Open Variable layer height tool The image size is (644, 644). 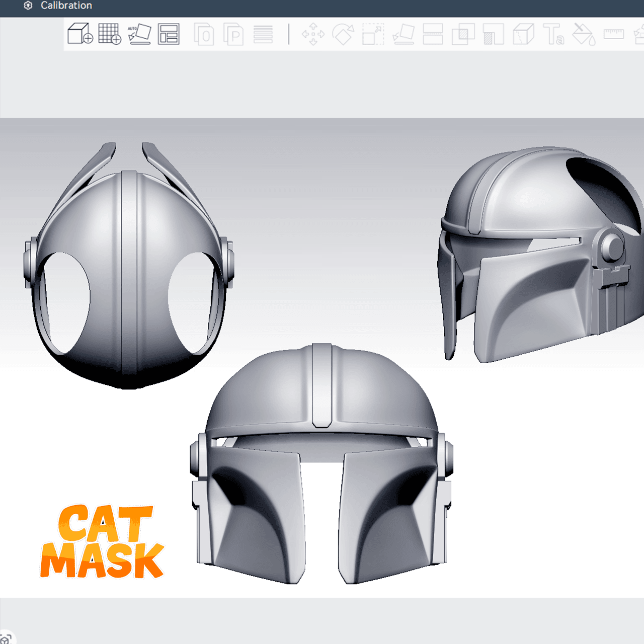coord(263,34)
